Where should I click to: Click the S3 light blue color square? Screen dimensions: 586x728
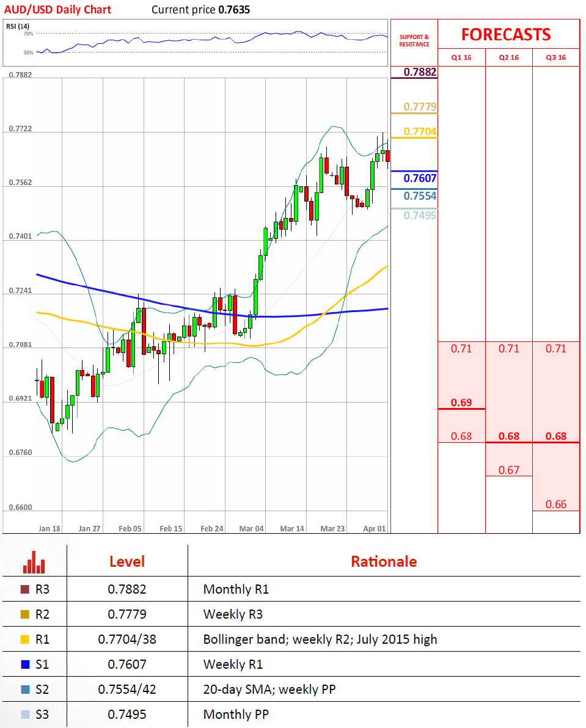pos(25,715)
